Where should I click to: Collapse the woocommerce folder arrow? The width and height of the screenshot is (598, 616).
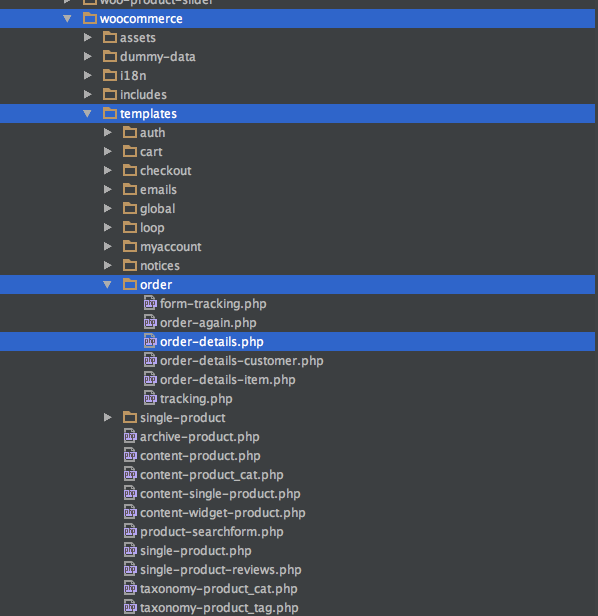pyautogui.click(x=67, y=18)
